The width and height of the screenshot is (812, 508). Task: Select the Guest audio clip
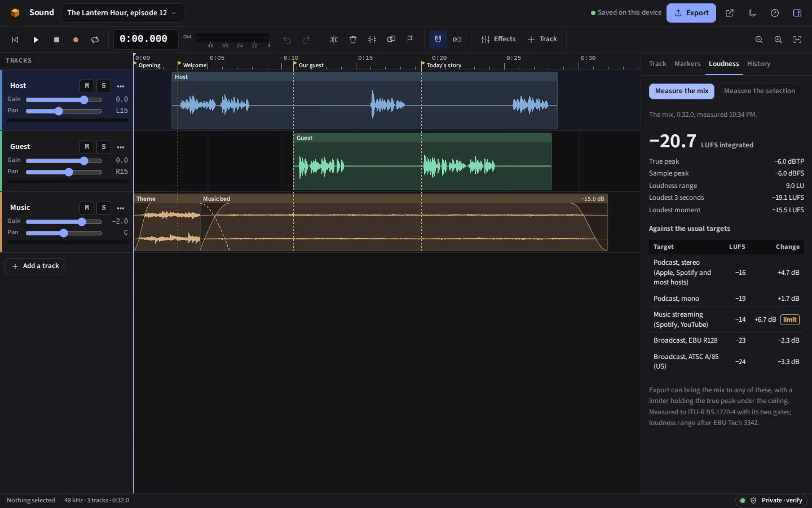(422, 161)
